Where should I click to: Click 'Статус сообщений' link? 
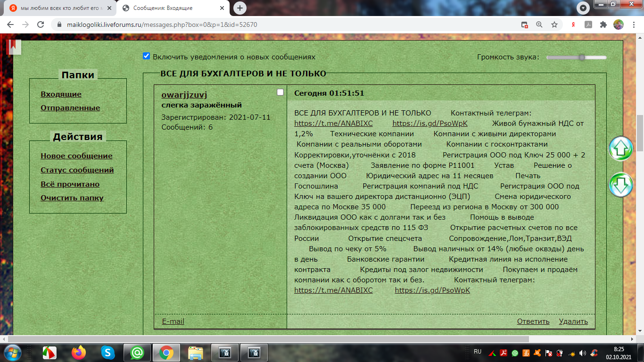[x=77, y=170]
